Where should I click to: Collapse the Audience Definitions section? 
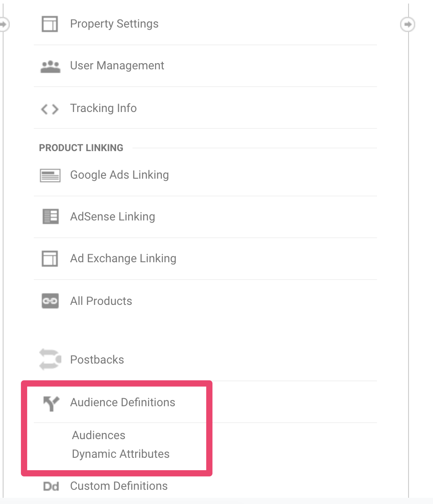pos(123,402)
